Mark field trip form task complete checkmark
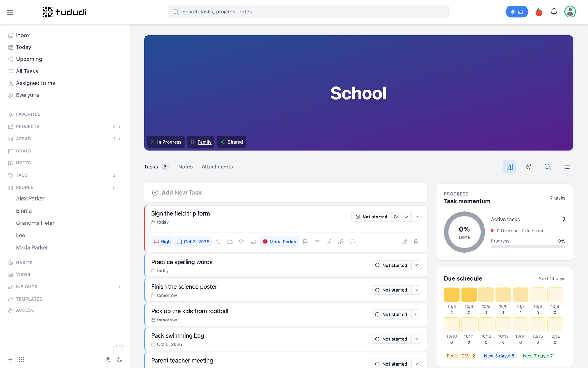The height and width of the screenshot is (368, 588). click(x=406, y=217)
